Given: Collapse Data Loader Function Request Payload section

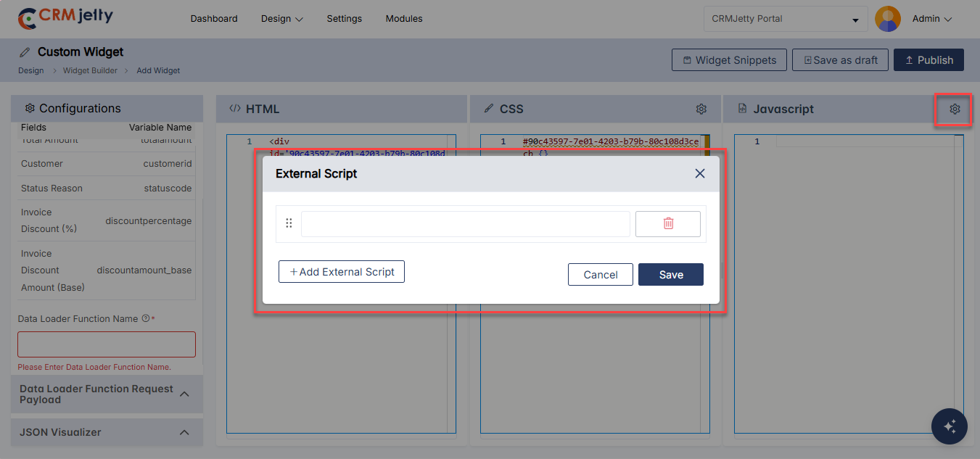Looking at the screenshot, I should [184, 394].
